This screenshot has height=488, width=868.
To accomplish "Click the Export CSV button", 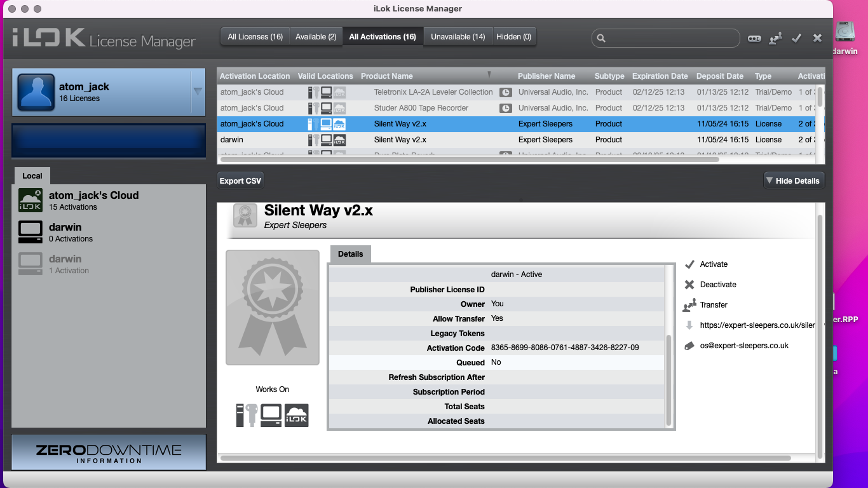I will pyautogui.click(x=240, y=180).
